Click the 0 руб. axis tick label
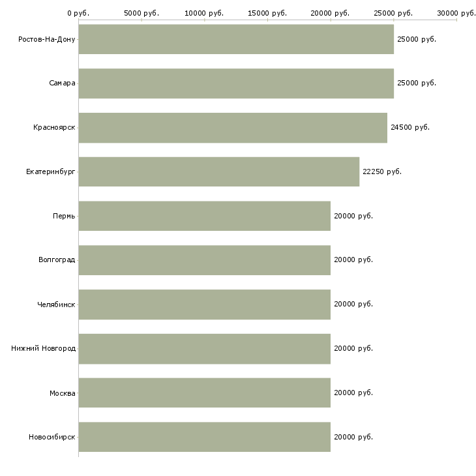Screen dimensions: 476x476 click(x=78, y=13)
